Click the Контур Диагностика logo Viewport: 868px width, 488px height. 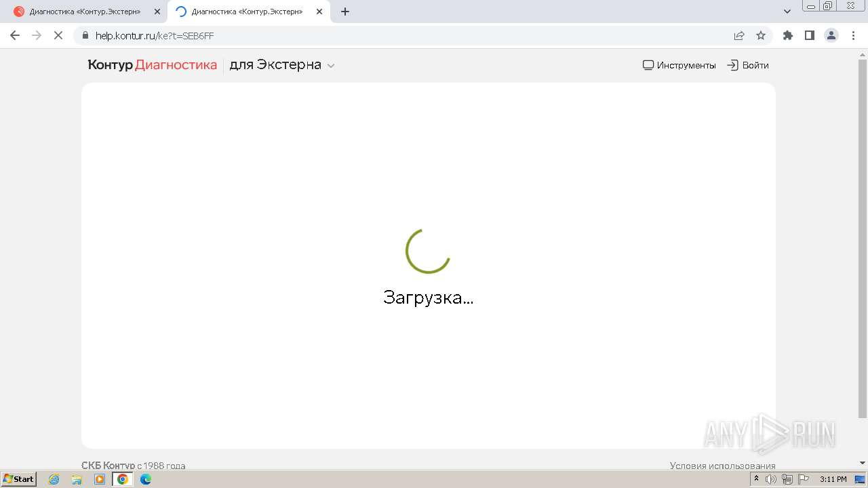[153, 65]
